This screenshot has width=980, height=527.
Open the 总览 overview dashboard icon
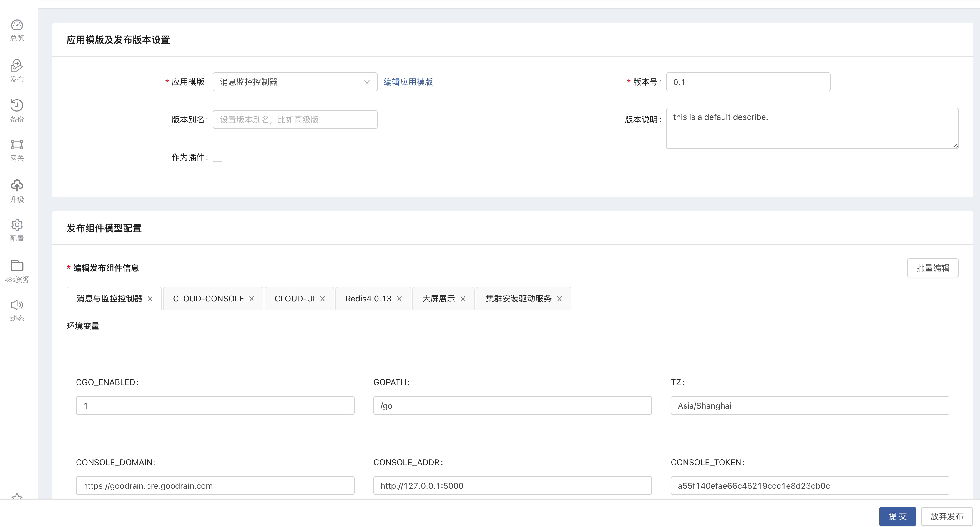(x=17, y=25)
